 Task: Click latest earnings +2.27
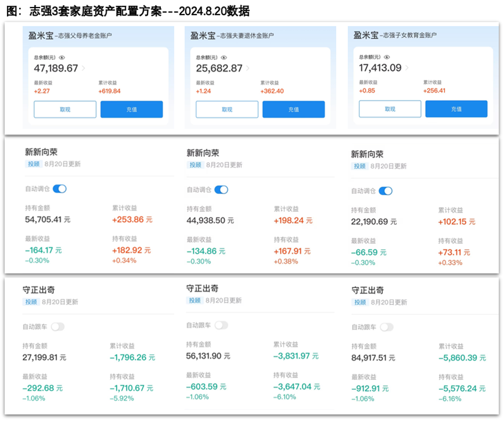pyautogui.click(x=42, y=91)
